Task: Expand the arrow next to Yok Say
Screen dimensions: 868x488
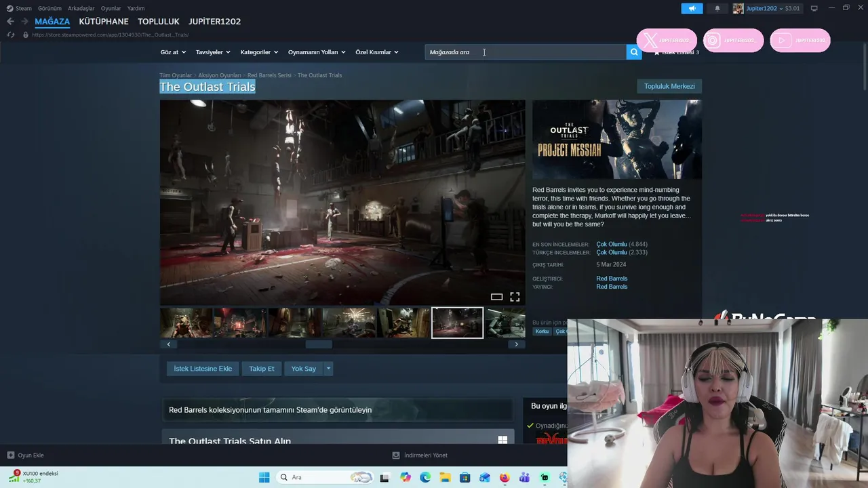Action: pos(328,369)
